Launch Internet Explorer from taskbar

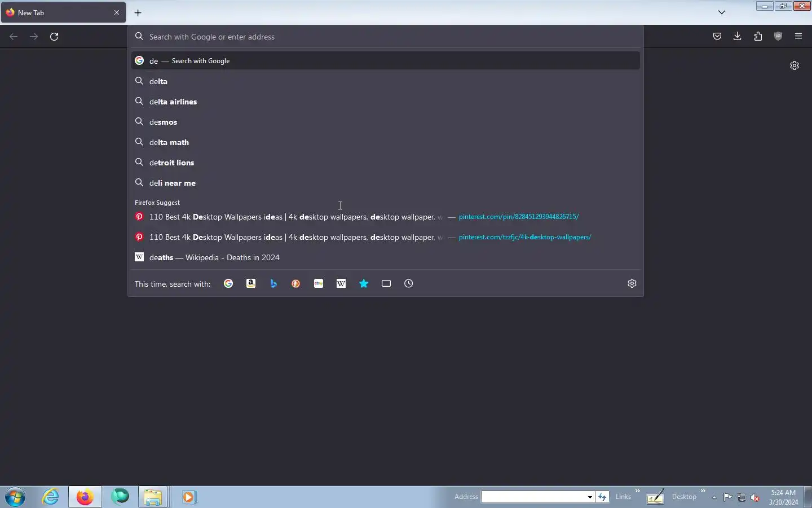click(51, 497)
